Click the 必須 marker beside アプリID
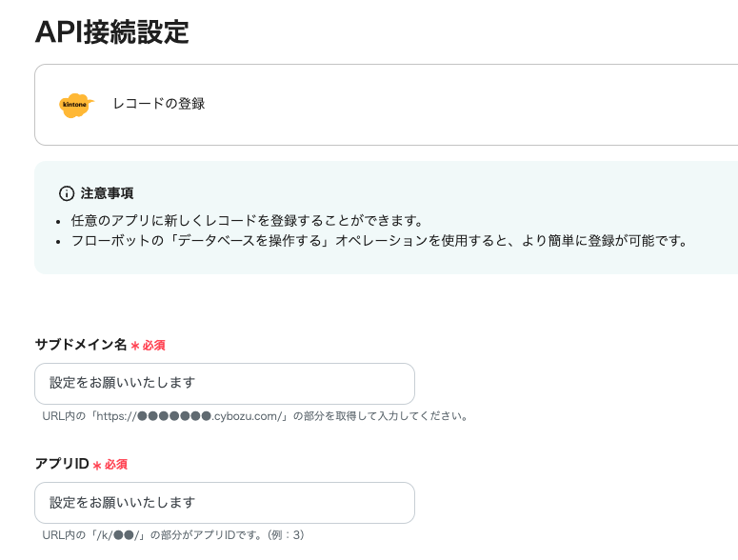 click(x=115, y=465)
